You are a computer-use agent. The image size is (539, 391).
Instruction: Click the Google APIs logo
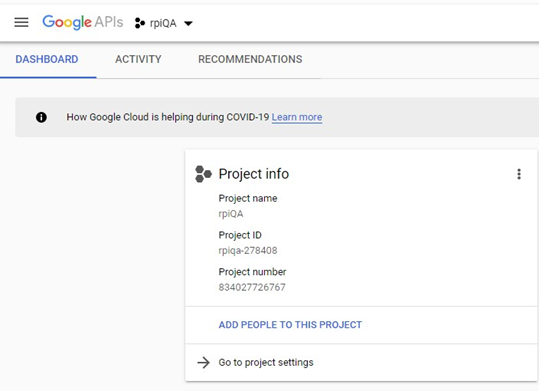82,22
